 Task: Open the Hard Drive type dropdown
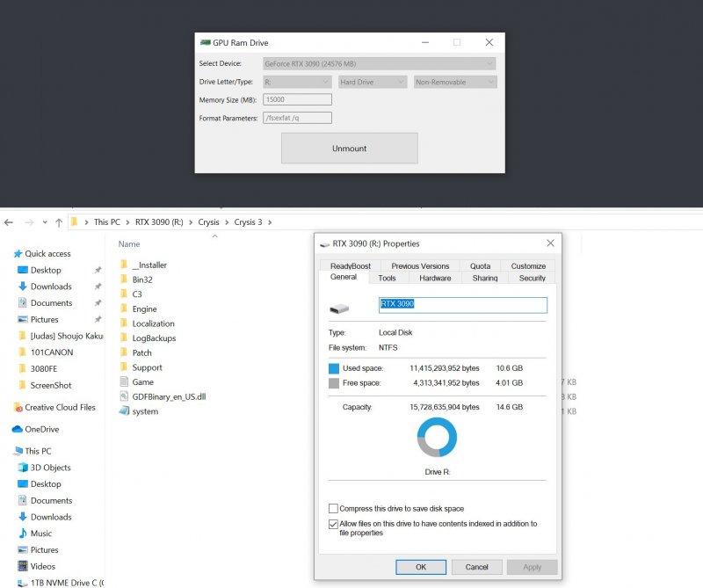[372, 82]
